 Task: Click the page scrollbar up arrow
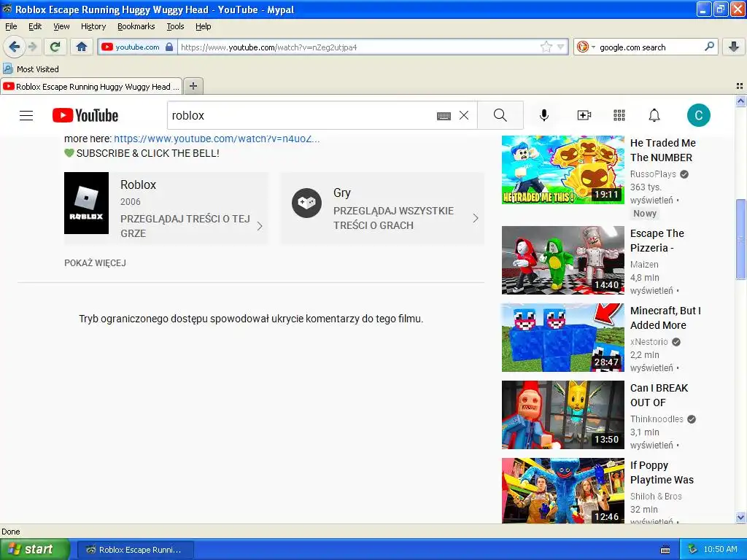coord(740,101)
